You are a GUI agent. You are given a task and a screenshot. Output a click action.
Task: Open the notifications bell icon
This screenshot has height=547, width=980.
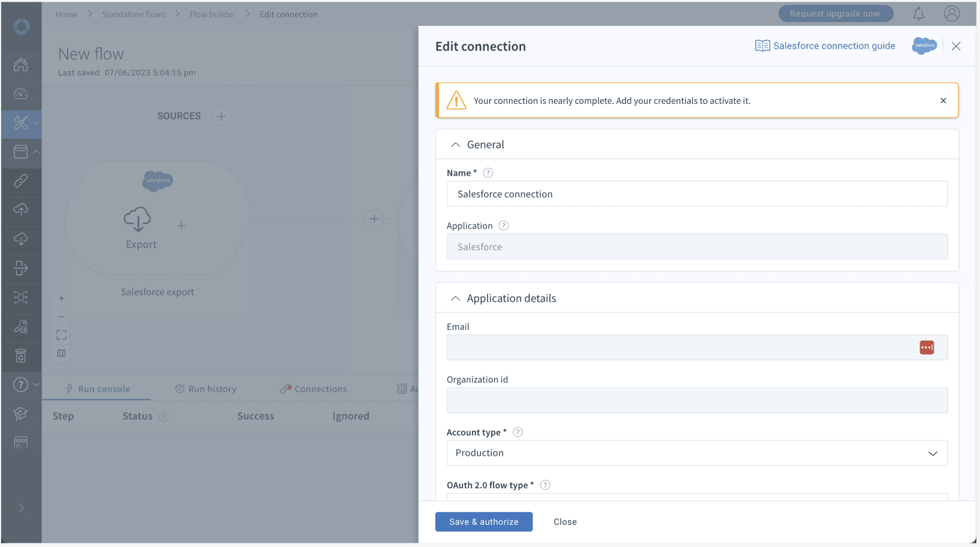point(919,13)
